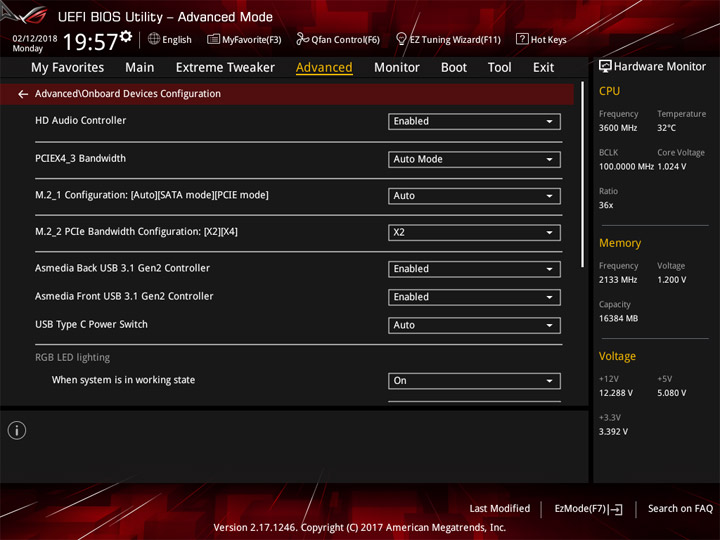720x540 pixels.
Task: Open the Tool tab
Action: pos(500,68)
